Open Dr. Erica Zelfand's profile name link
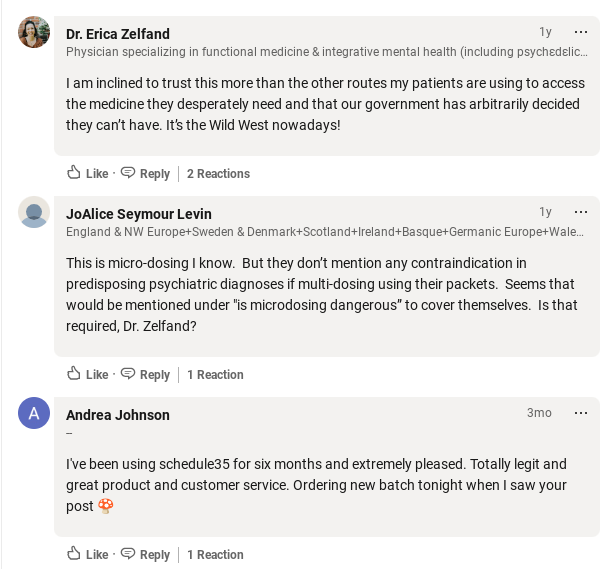Viewport: 612px width, 569px height. point(118,34)
